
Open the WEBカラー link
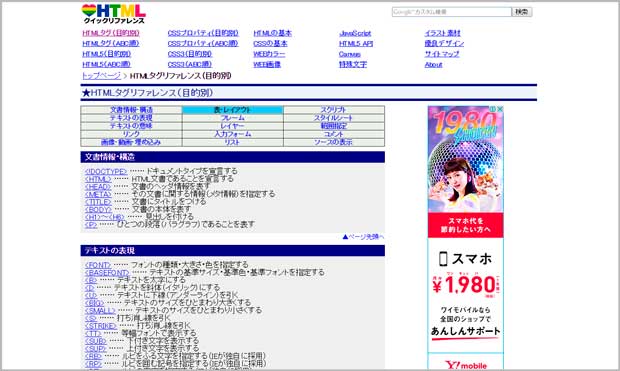point(269,54)
